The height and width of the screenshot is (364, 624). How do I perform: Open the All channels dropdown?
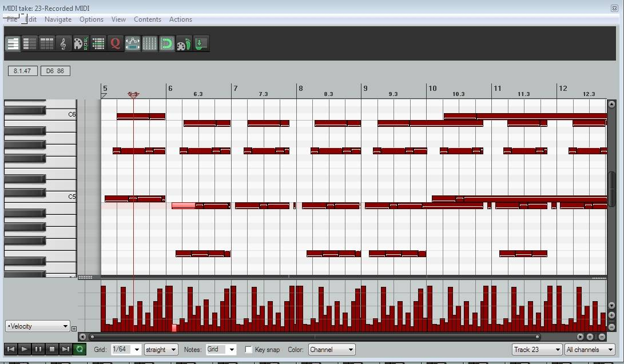tap(590, 349)
